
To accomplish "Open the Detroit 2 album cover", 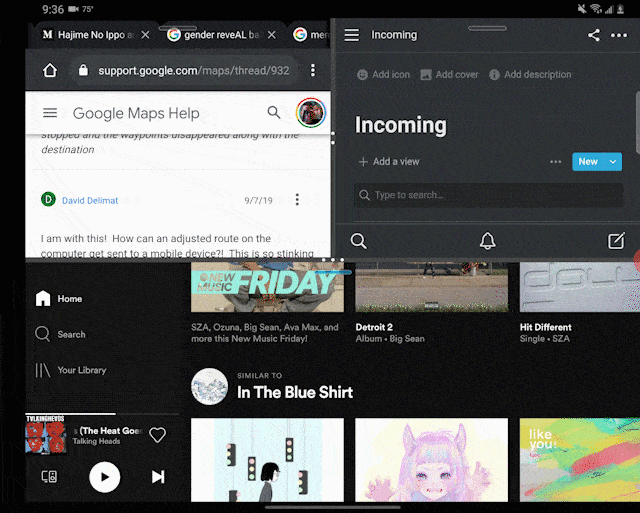I will pyautogui.click(x=431, y=287).
